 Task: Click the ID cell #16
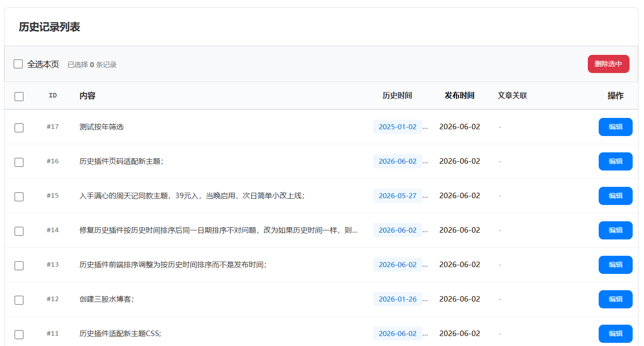click(53, 161)
